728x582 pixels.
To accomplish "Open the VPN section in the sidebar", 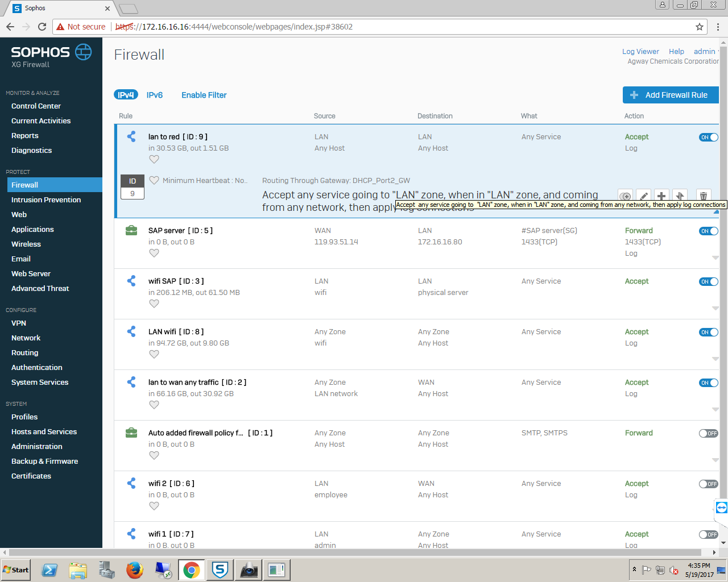I will pyautogui.click(x=19, y=323).
